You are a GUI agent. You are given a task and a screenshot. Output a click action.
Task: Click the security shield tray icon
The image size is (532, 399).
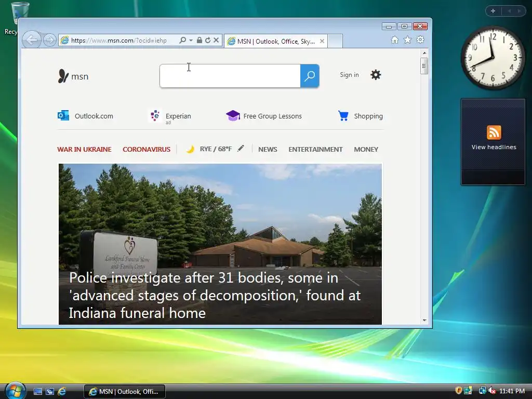[x=458, y=391]
